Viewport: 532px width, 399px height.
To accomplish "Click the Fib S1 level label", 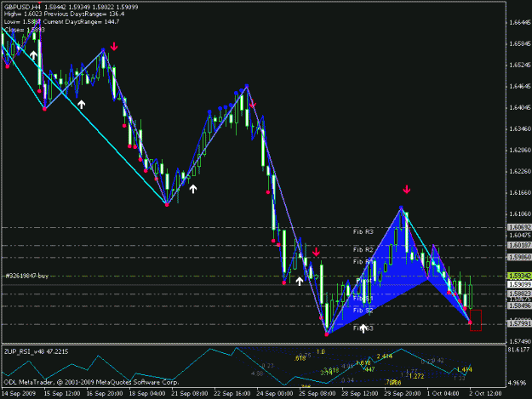I will coord(363,299).
